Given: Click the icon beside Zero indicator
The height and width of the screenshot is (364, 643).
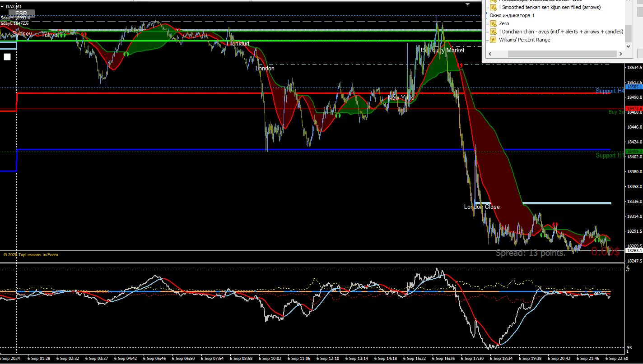Looking at the screenshot, I should pos(494,23).
